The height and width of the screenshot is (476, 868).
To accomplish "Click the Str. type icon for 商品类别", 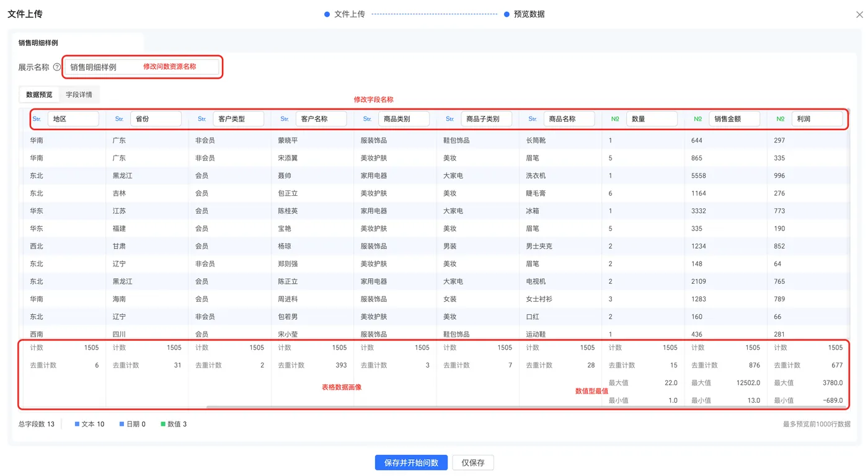I will pos(367,119).
